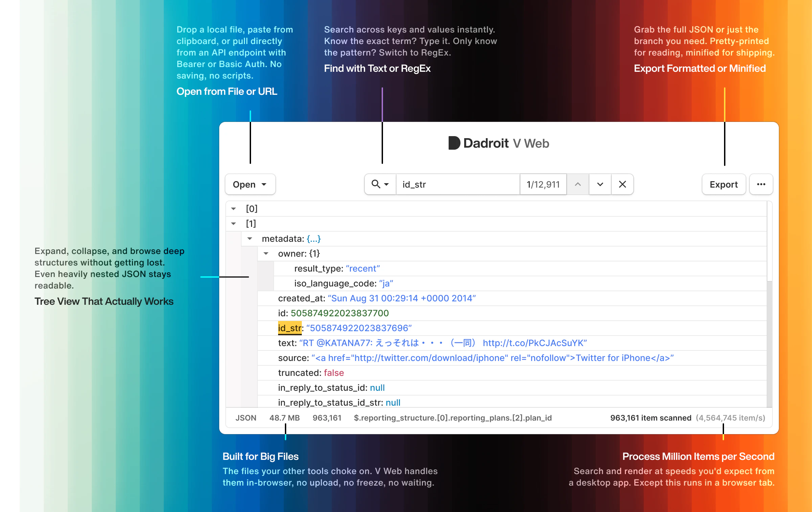Image resolution: width=812 pixels, height=512 pixels.
Task: Collapse the [1] tree node
Action: (x=233, y=224)
